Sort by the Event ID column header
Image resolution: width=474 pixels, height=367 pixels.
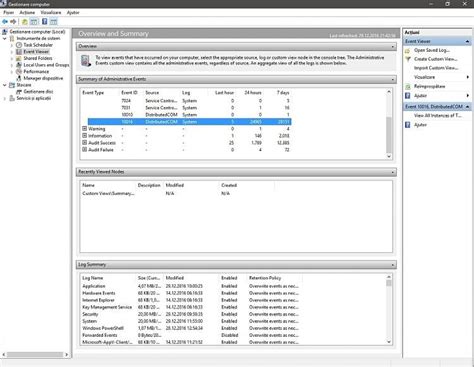[x=130, y=93]
